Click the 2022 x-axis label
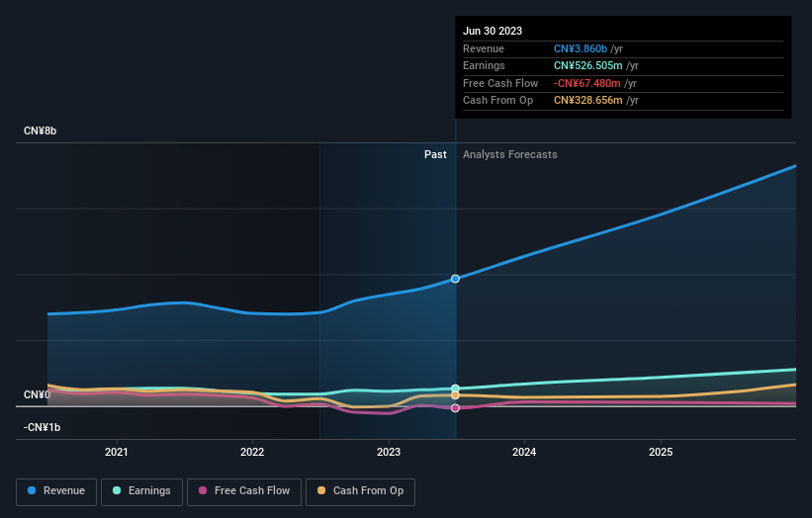 coord(252,453)
